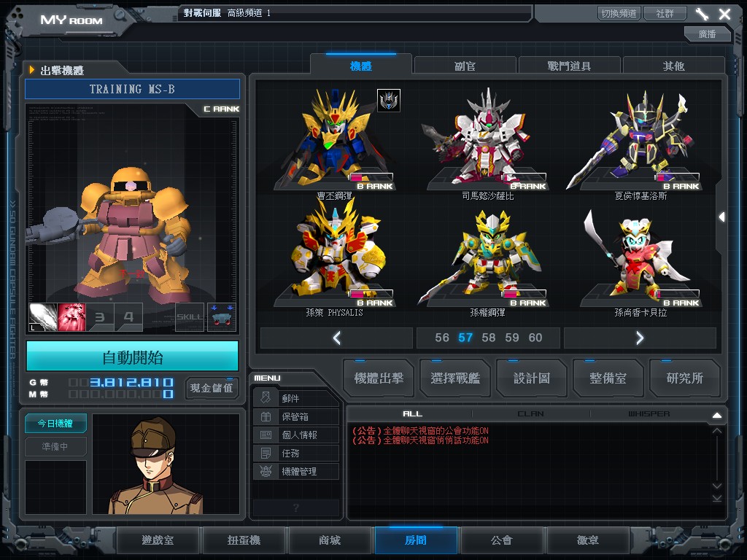
Task: Click the 機體出擊 button
Action: pos(379,378)
